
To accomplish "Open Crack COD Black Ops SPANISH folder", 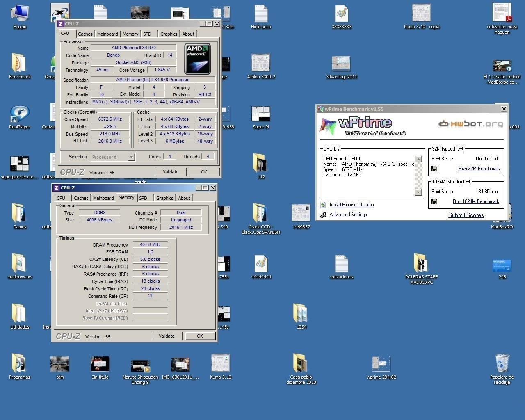I will click(x=261, y=219).
